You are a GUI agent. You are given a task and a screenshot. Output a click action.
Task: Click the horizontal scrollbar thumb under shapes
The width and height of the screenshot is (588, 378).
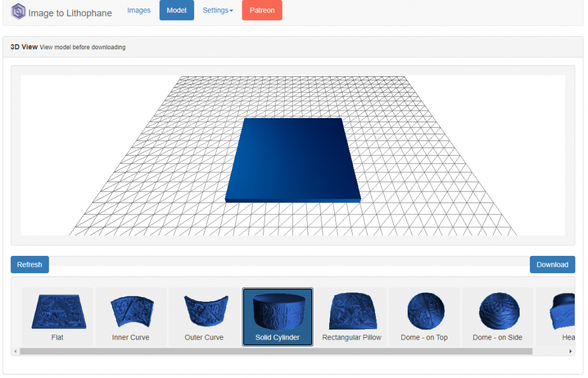276,351
